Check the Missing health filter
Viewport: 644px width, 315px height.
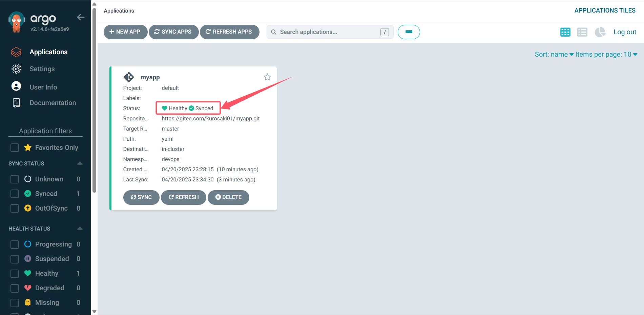[15, 303]
